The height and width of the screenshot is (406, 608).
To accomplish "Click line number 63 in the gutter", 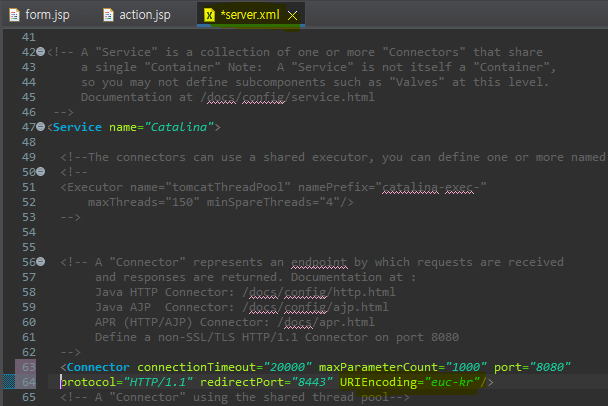I will coord(29,367).
